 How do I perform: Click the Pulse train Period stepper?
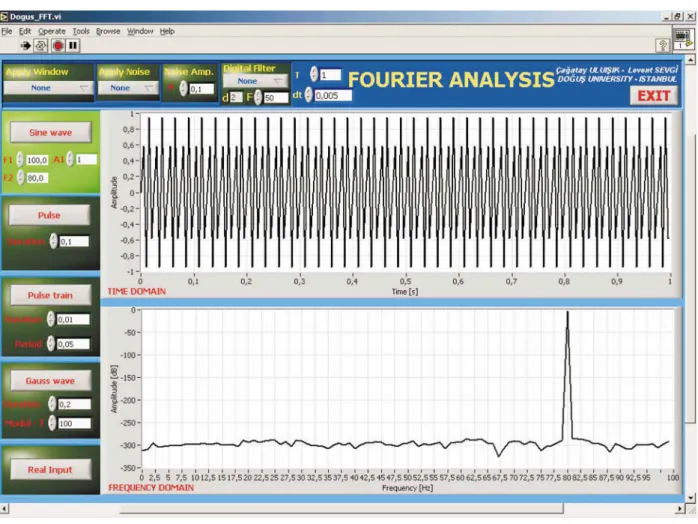pos(51,343)
